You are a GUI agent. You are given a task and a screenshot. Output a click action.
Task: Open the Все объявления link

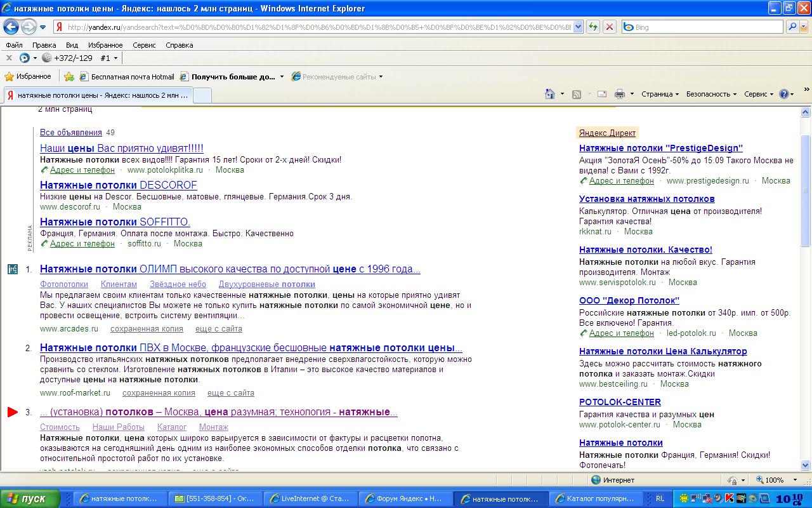tap(71, 133)
